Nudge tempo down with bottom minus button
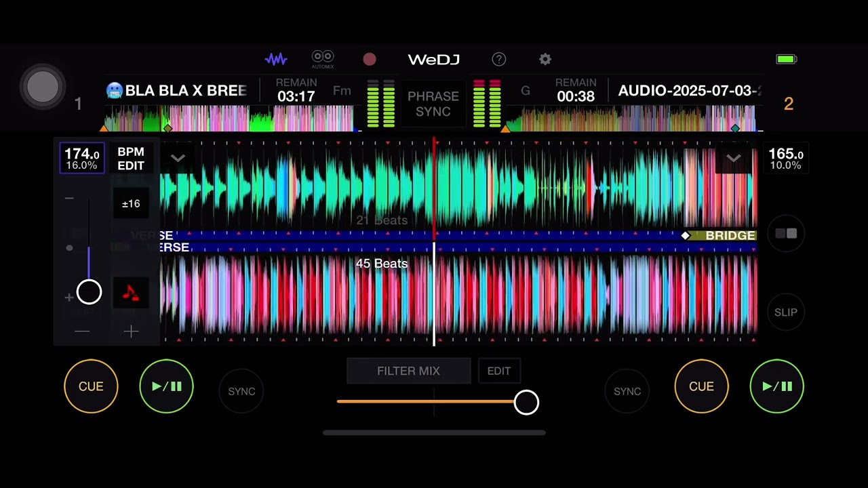 coord(82,331)
